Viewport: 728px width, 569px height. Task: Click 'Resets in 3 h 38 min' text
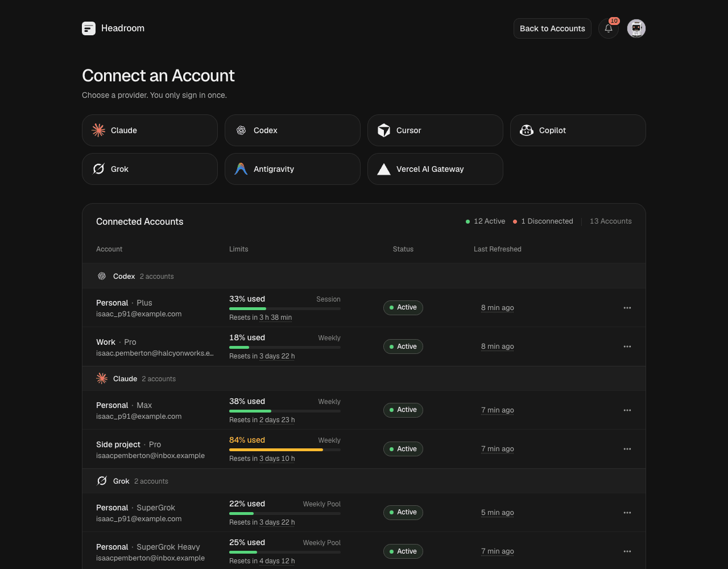(260, 318)
